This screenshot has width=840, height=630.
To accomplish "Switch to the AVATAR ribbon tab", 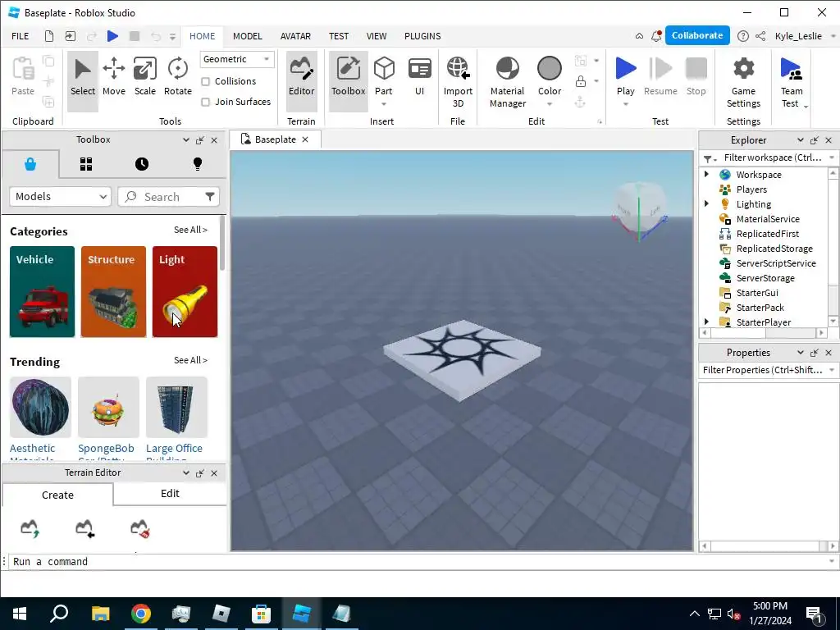I will point(295,36).
